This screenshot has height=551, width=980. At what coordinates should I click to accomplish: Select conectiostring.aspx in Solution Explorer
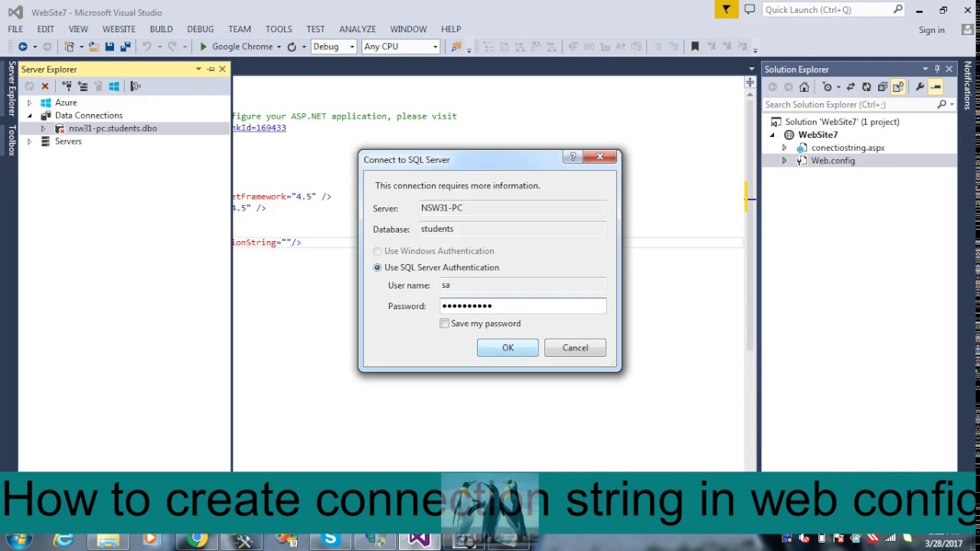pyautogui.click(x=848, y=148)
